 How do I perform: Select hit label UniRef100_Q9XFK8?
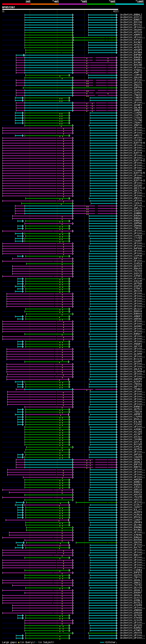[131, 90]
